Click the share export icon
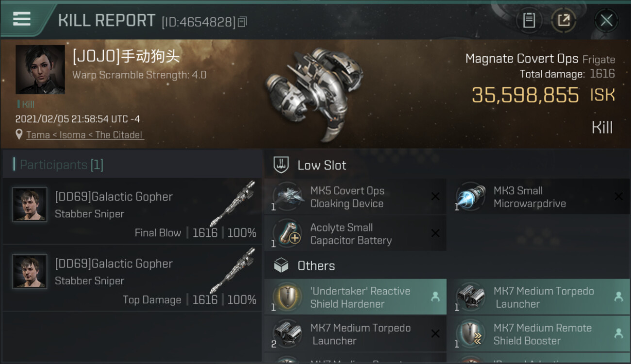The height and width of the screenshot is (364, 631). point(564,20)
